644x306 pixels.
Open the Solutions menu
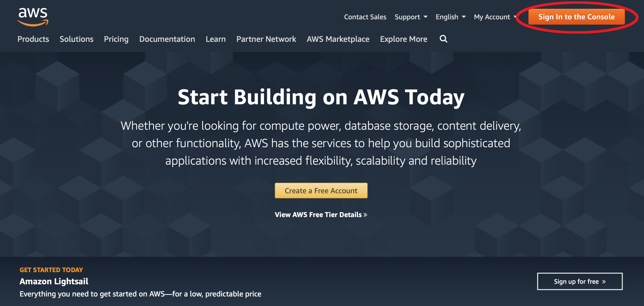76,39
